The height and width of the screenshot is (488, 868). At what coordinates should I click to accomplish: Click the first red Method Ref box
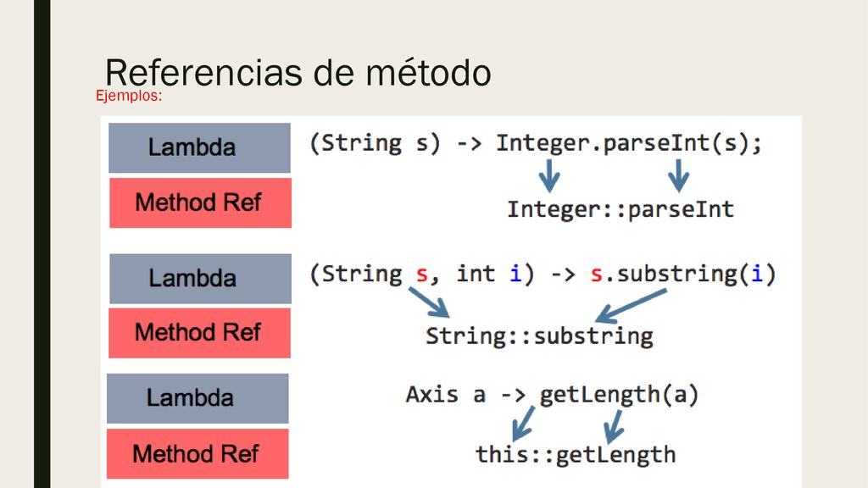point(200,202)
